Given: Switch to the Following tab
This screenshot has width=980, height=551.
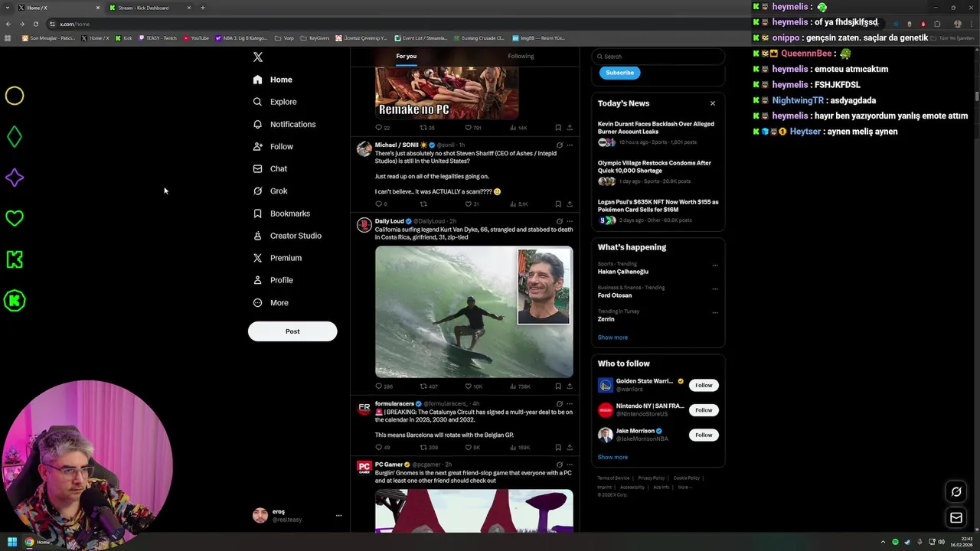Looking at the screenshot, I should click(521, 56).
